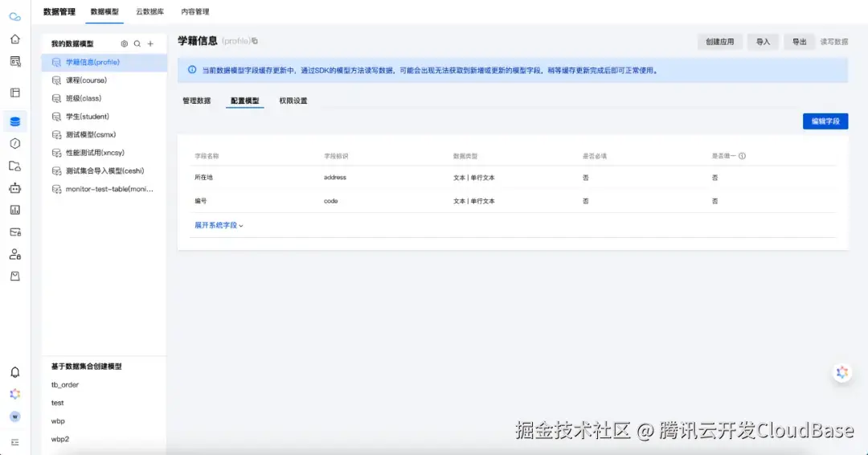Click the CloudBase cloud logo icon
The image size is (868, 455).
15,17
